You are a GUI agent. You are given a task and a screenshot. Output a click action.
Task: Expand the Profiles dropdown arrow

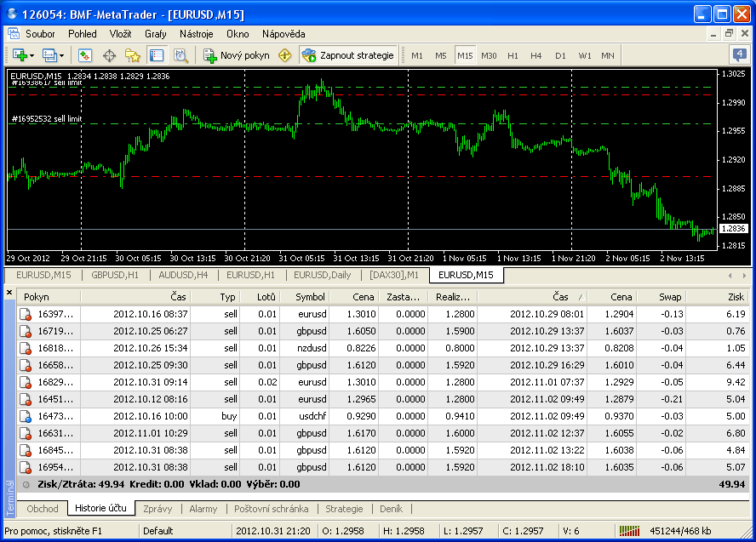(x=61, y=56)
